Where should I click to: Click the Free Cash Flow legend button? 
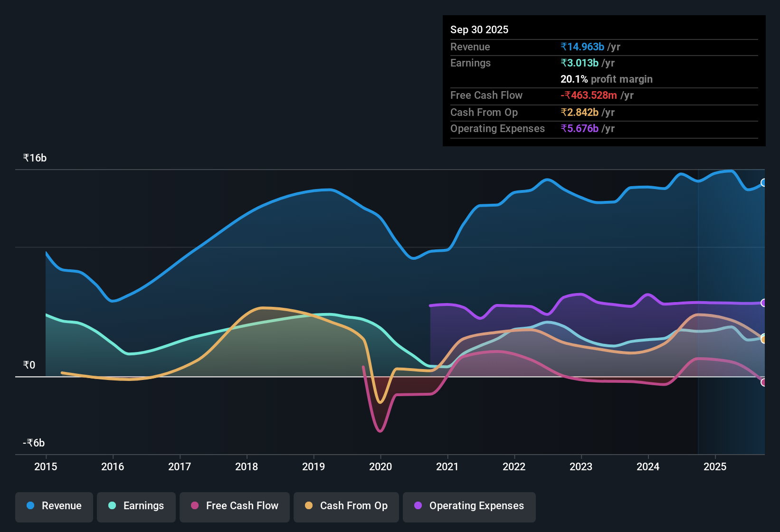click(234, 507)
